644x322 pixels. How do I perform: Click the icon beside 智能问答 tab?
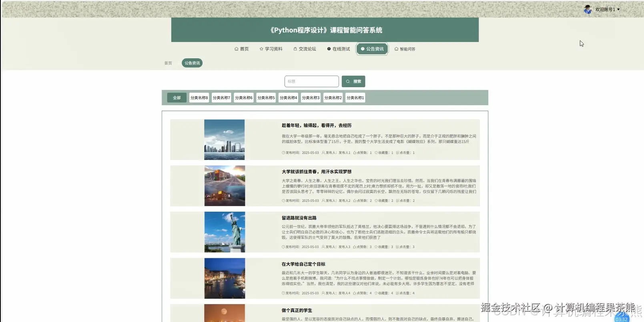pyautogui.click(x=396, y=49)
